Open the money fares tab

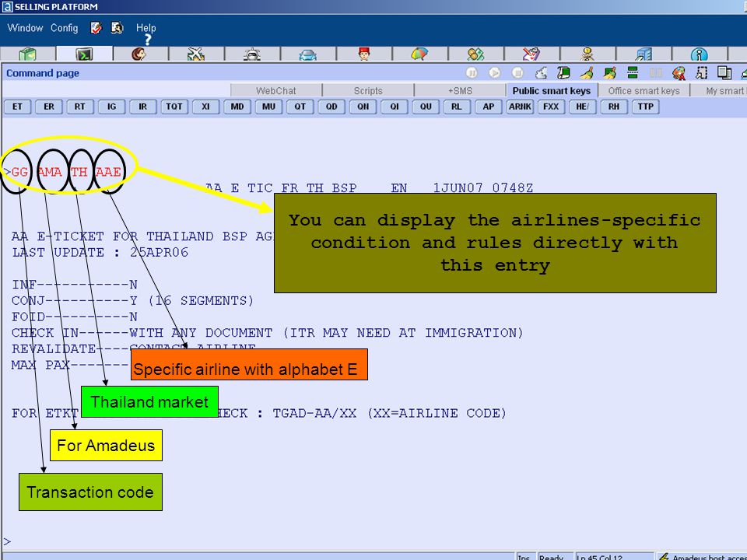[475, 54]
